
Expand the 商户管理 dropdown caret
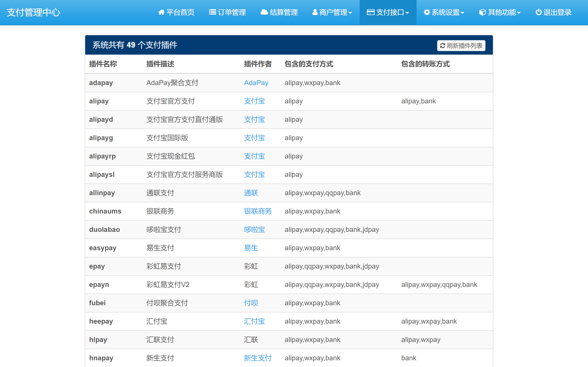pos(350,13)
